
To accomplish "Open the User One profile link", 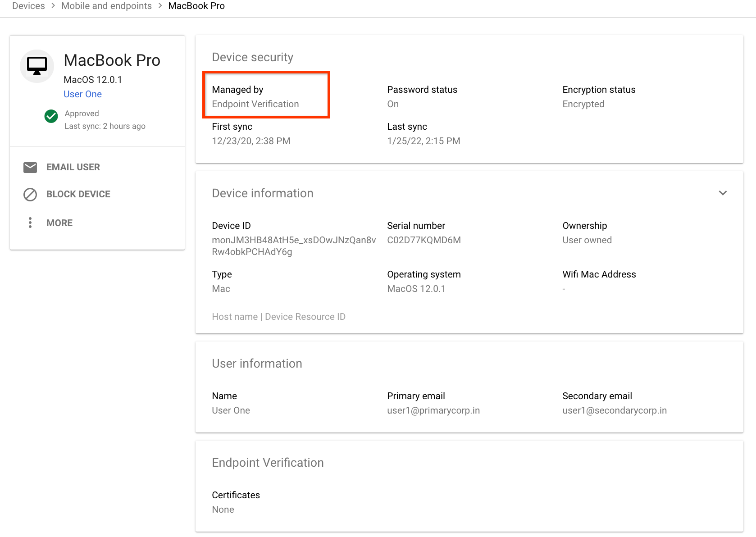I will click(x=82, y=94).
